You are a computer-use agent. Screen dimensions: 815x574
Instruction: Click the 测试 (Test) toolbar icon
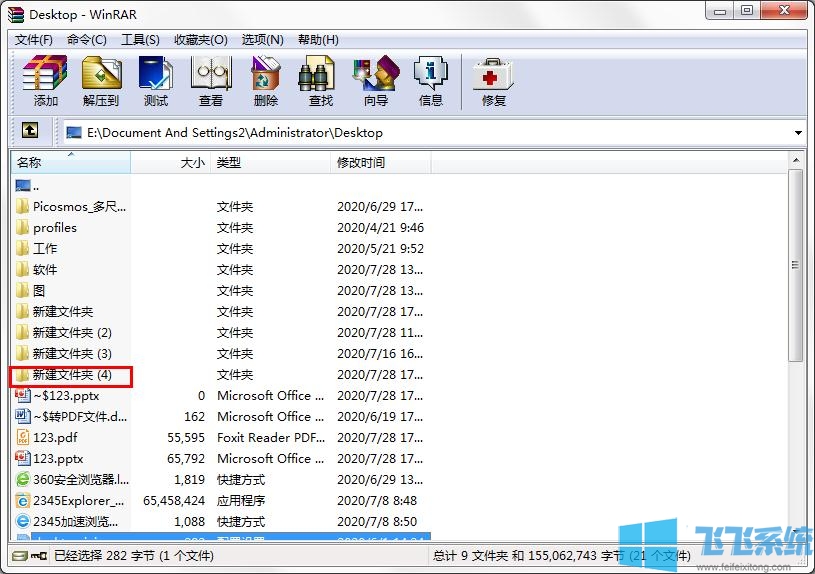pos(156,80)
